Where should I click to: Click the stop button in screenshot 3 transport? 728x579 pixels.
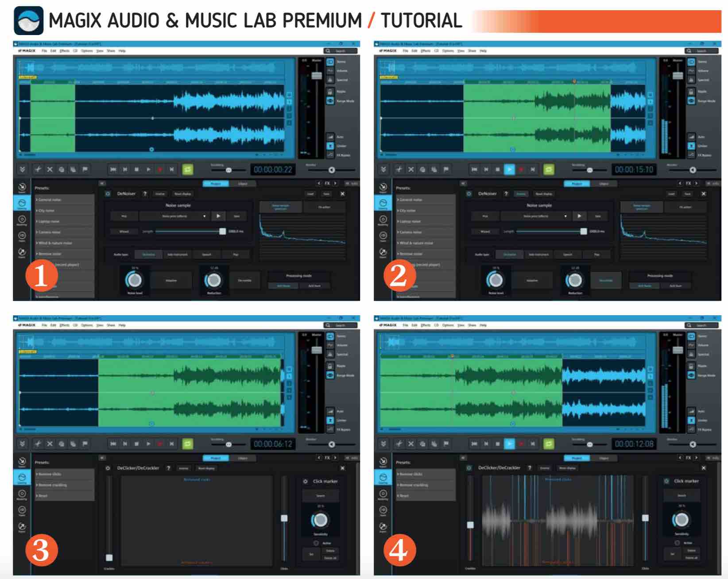click(x=136, y=444)
